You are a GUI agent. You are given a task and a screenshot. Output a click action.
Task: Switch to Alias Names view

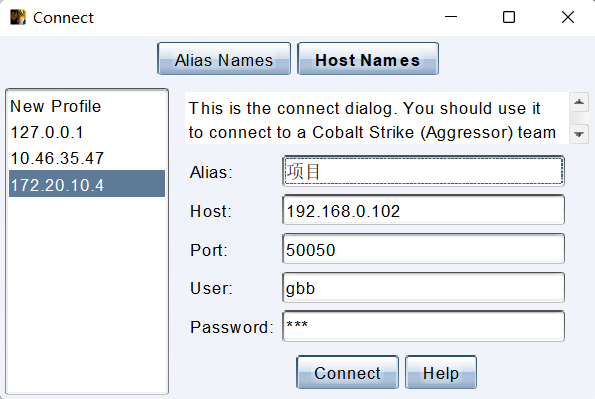(x=224, y=59)
